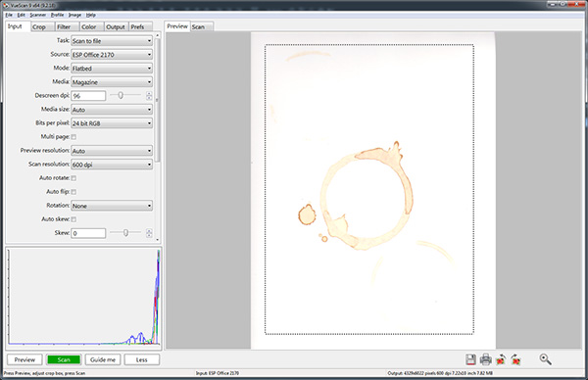Screen dimensions: 588x380
Task: Click the Guide me button
Action: [x=103, y=359]
